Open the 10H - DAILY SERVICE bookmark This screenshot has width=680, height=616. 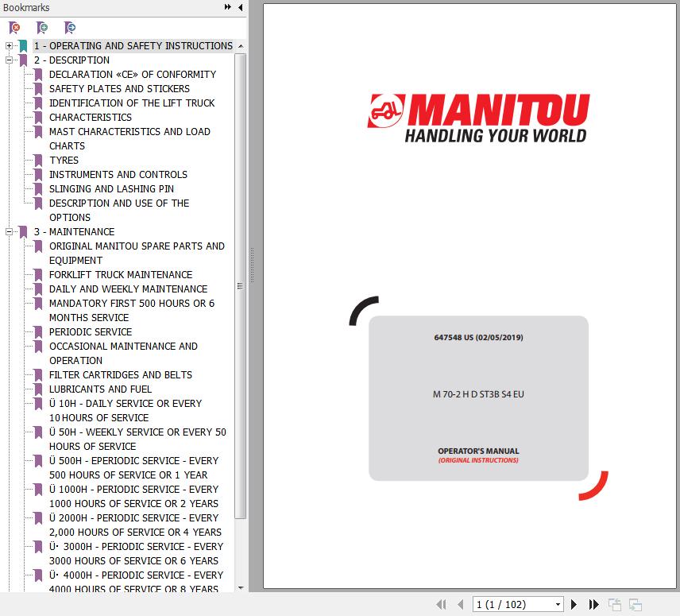126,410
